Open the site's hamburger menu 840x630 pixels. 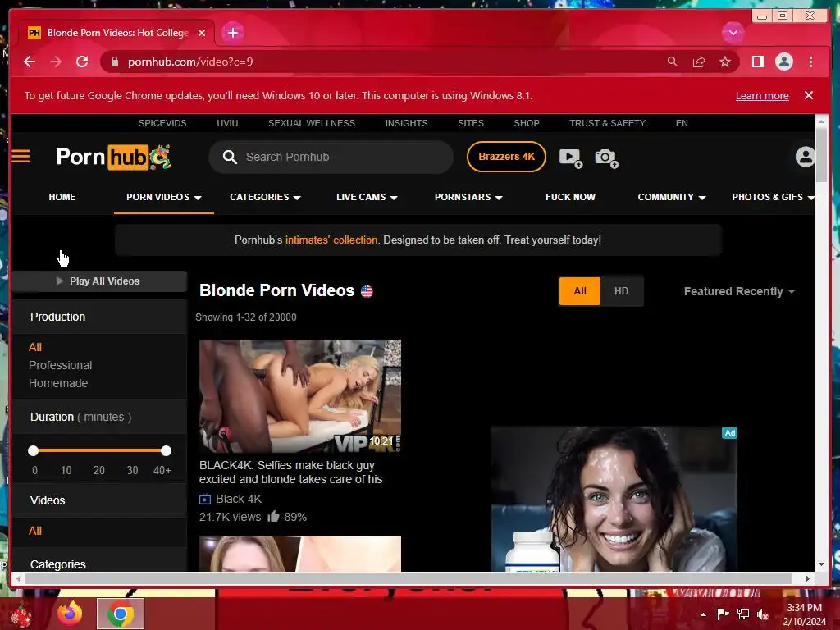[21, 157]
